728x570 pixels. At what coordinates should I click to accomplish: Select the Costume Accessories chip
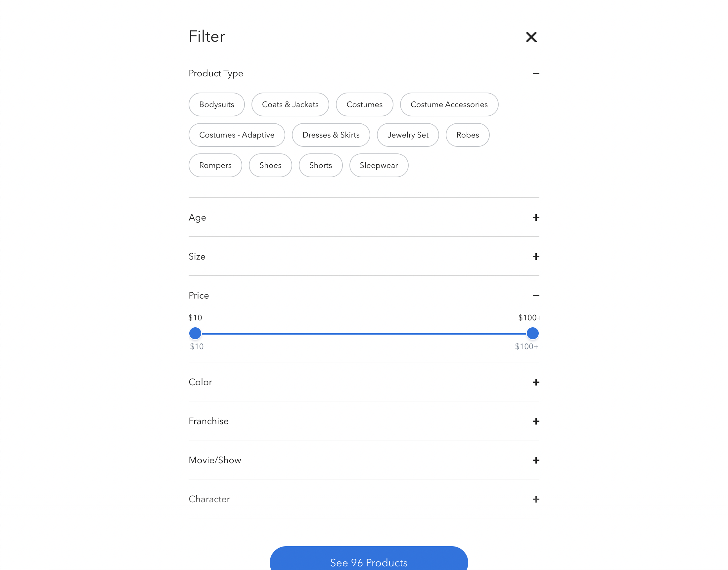449,104
